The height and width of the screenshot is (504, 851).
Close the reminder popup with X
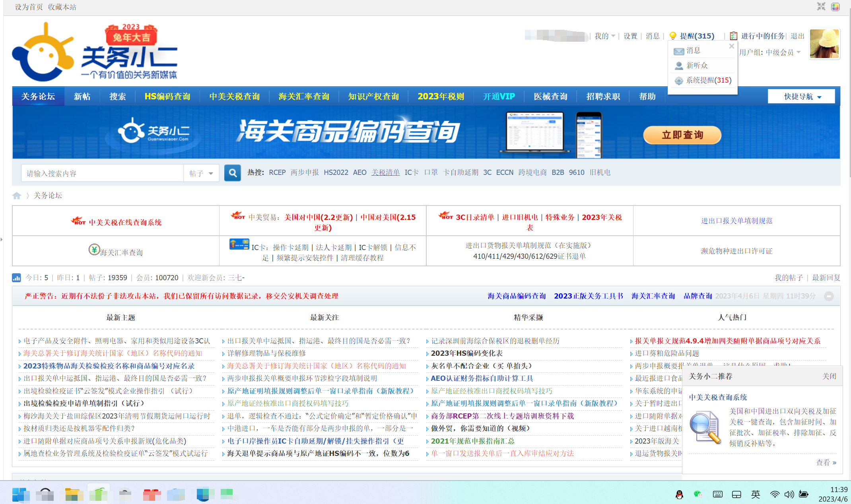point(731,46)
